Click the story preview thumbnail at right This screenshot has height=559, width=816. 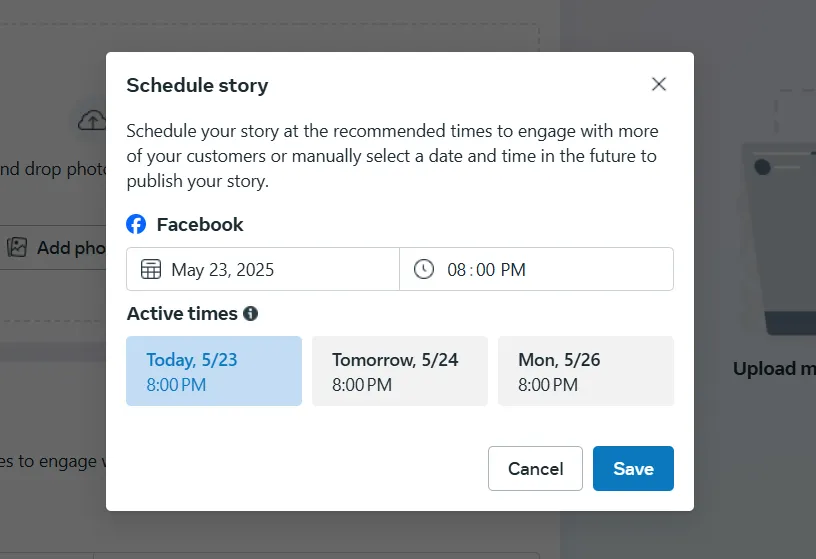tap(779, 239)
